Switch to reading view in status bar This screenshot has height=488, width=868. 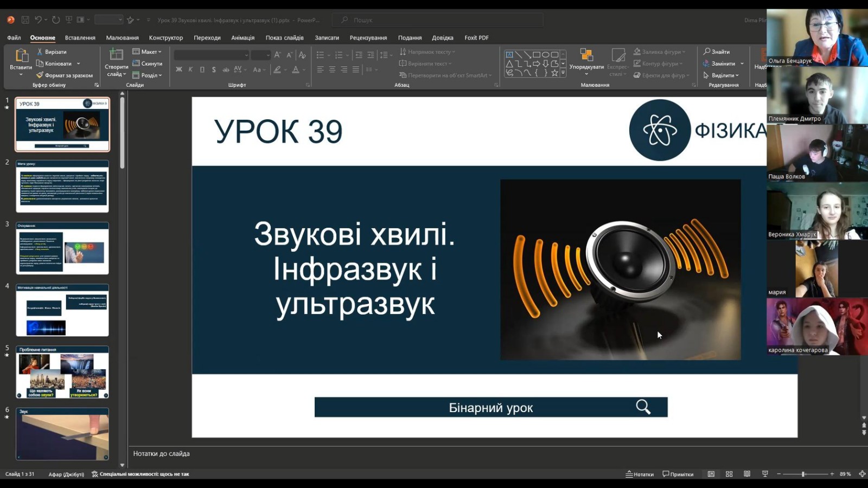[747, 474]
